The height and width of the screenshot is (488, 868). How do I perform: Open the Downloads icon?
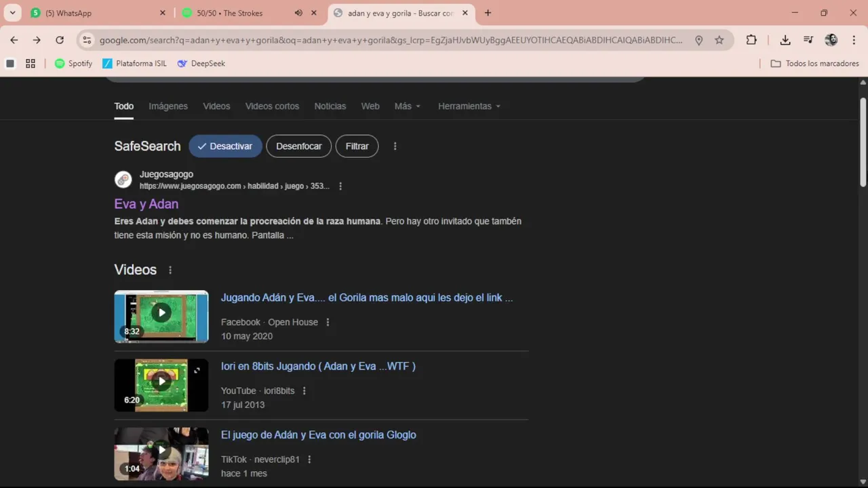click(x=785, y=40)
